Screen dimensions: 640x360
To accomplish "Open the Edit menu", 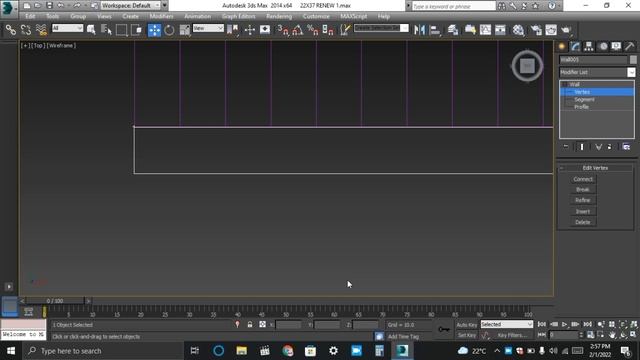I will [x=30, y=16].
